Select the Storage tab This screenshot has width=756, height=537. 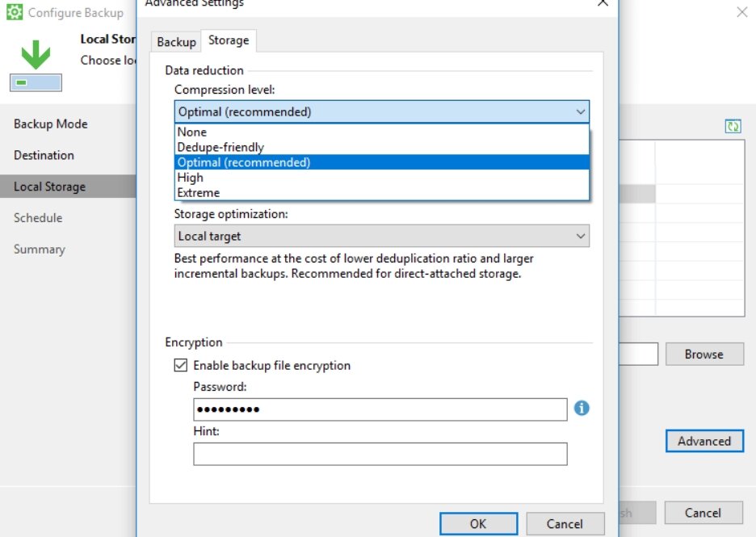click(229, 40)
